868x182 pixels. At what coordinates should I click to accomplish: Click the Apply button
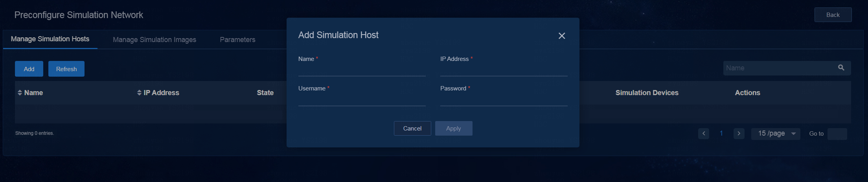[454, 129]
